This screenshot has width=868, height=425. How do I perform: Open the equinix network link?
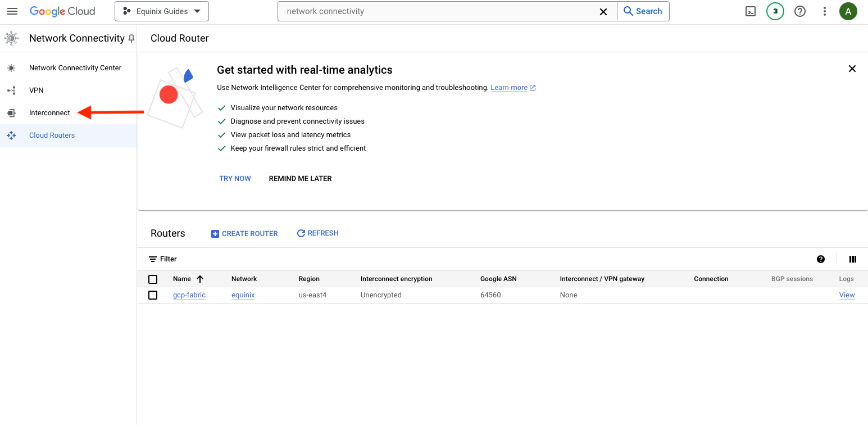click(x=243, y=295)
